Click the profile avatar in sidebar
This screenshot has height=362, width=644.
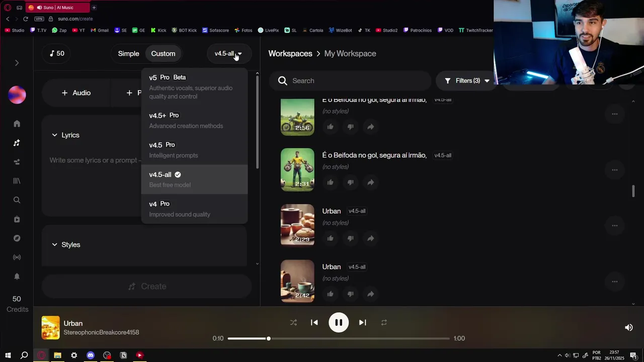pos(17,95)
